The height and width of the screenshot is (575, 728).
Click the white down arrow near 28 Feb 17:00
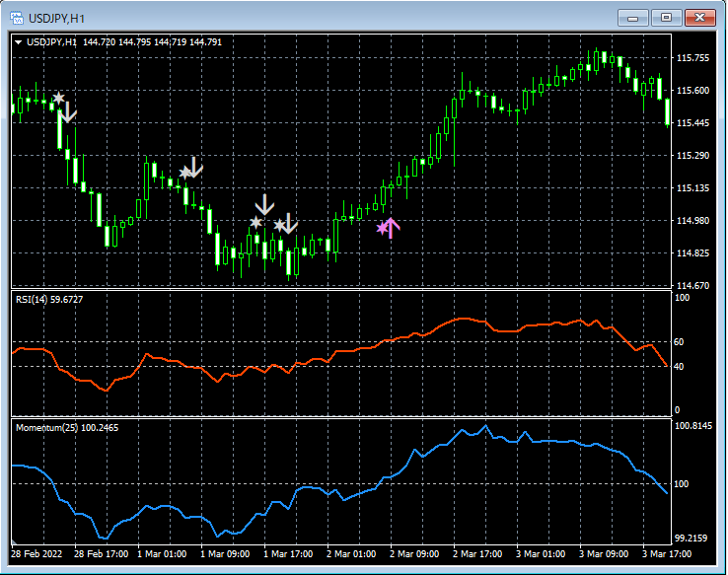[68, 112]
